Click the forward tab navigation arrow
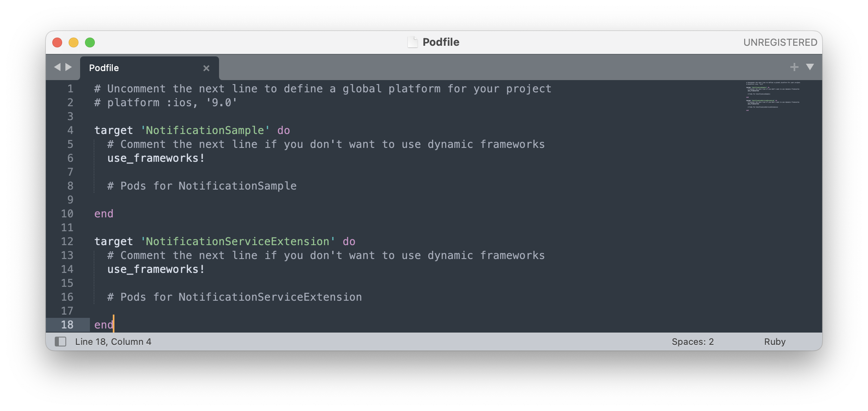The image size is (868, 411). click(x=69, y=67)
